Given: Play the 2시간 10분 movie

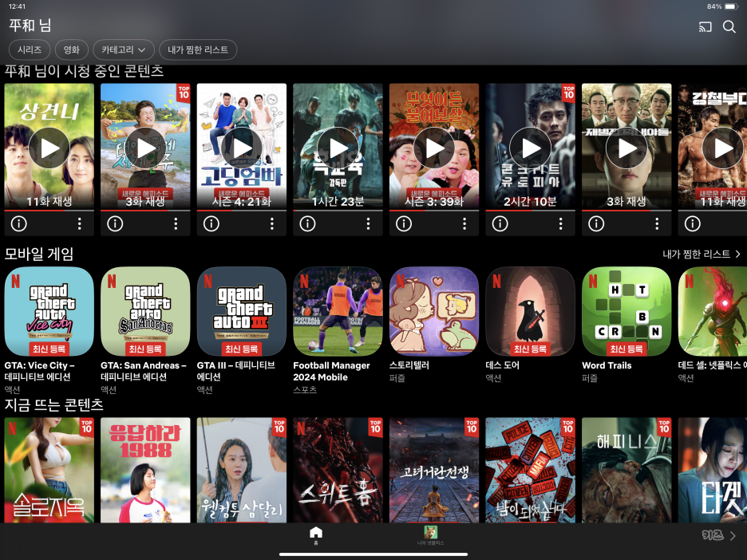Looking at the screenshot, I should point(530,148).
